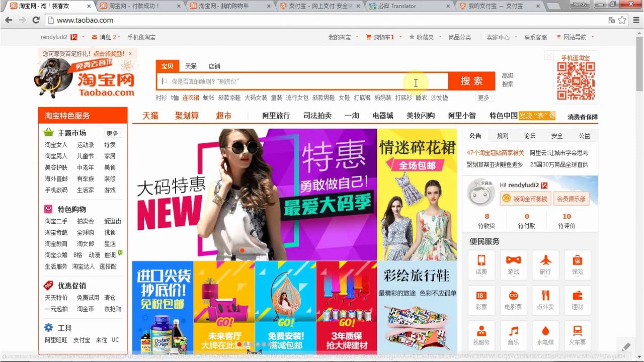This screenshot has width=644, height=362.
Task: Click the translate page icon in address bar
Action: pyautogui.click(x=611, y=20)
